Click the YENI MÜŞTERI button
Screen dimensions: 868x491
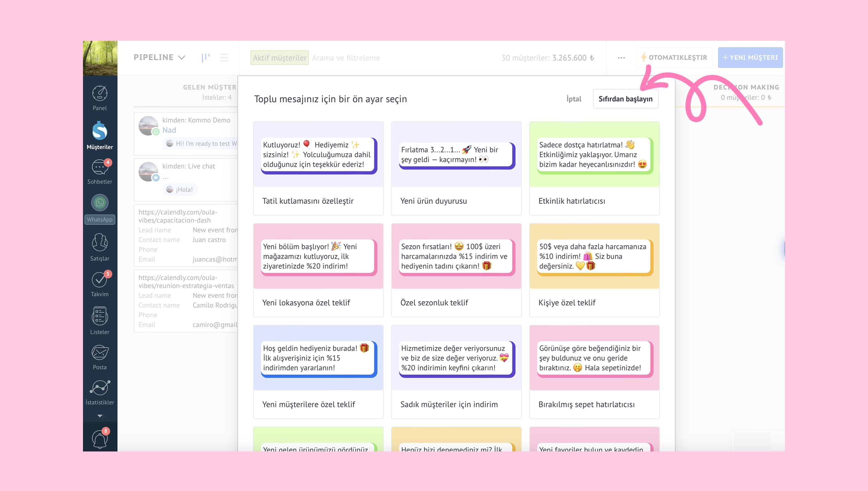tap(750, 58)
